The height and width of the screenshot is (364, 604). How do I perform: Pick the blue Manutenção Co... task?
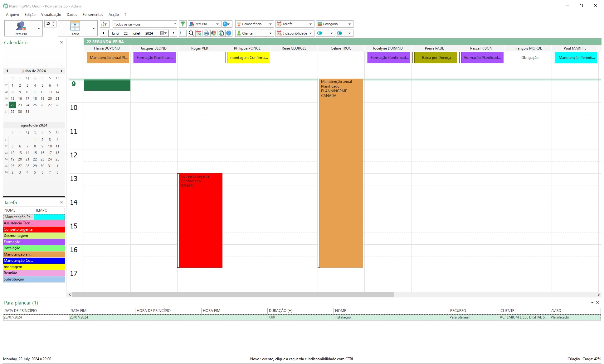click(x=34, y=261)
